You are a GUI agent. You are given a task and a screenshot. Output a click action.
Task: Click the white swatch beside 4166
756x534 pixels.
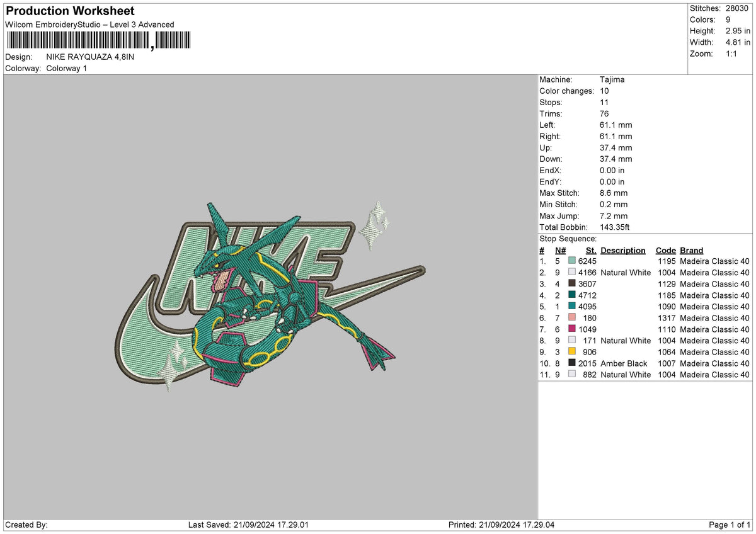[571, 273]
